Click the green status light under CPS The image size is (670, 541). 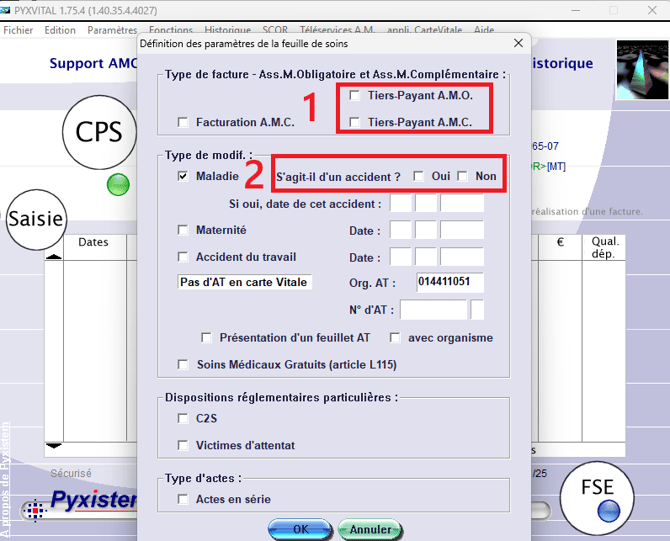click(118, 184)
